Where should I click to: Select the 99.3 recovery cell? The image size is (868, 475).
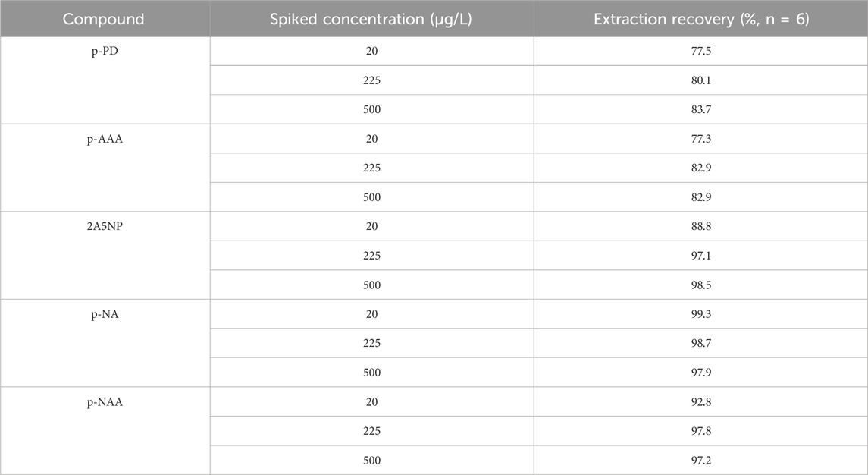pyautogui.click(x=700, y=314)
